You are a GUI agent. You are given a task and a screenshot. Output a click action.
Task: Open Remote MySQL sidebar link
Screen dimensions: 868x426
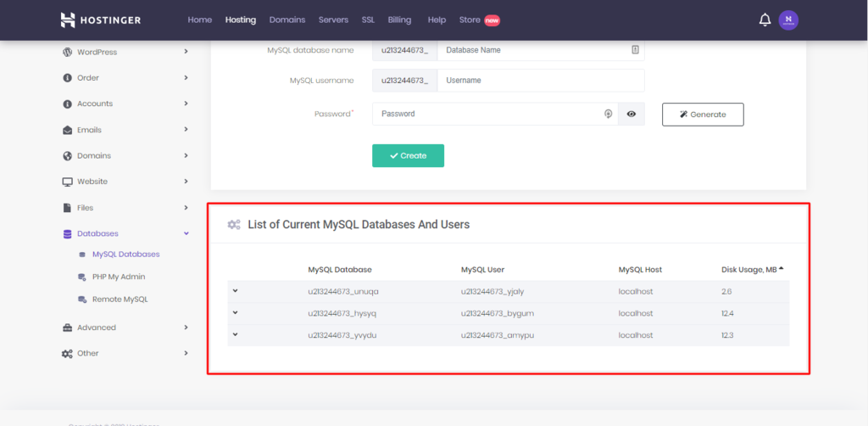tap(120, 300)
